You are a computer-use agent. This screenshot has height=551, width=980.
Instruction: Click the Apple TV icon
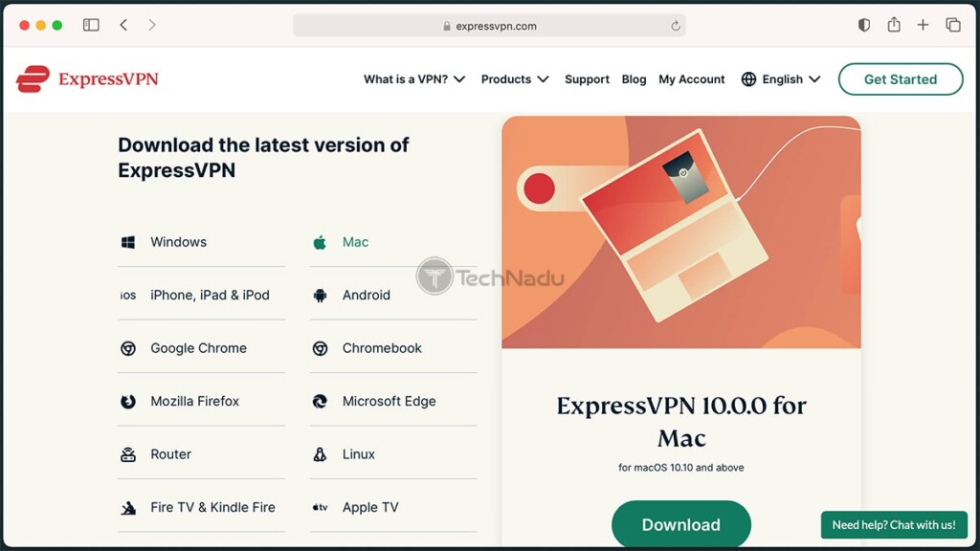(320, 508)
